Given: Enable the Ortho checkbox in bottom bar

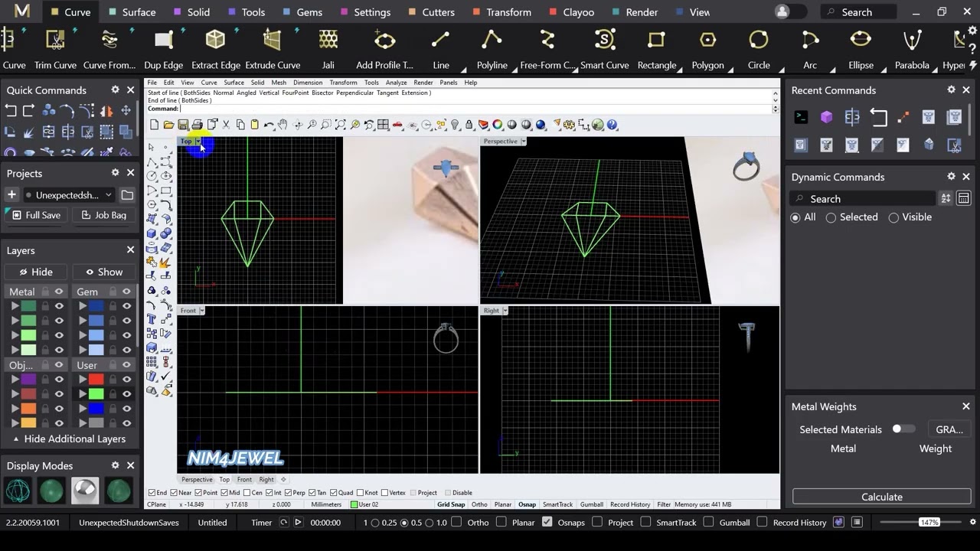Looking at the screenshot, I should tap(456, 523).
